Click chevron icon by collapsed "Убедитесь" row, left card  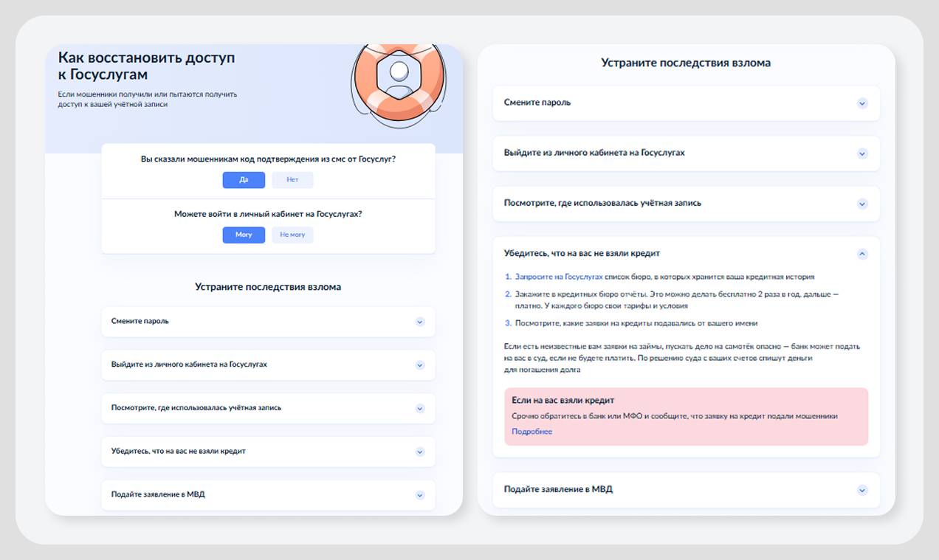pos(420,452)
